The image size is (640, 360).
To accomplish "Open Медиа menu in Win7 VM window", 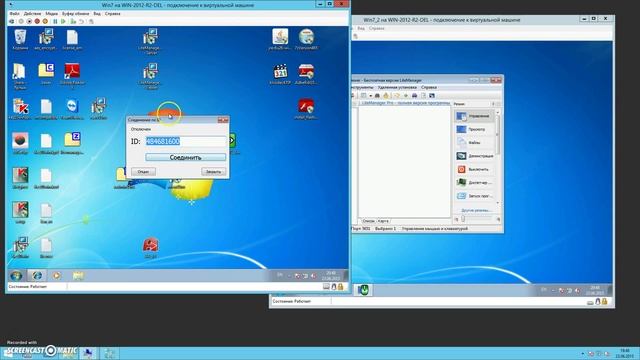I will point(51,13).
